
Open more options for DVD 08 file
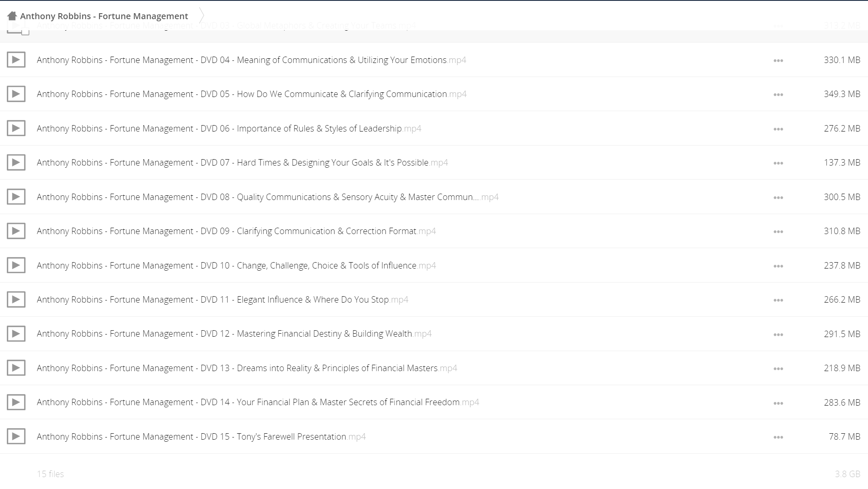pos(778,197)
